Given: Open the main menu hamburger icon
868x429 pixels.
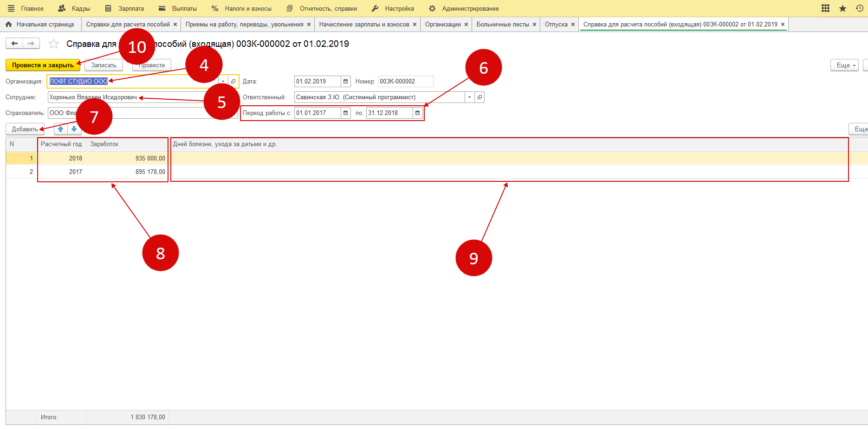Looking at the screenshot, I should point(11,8).
